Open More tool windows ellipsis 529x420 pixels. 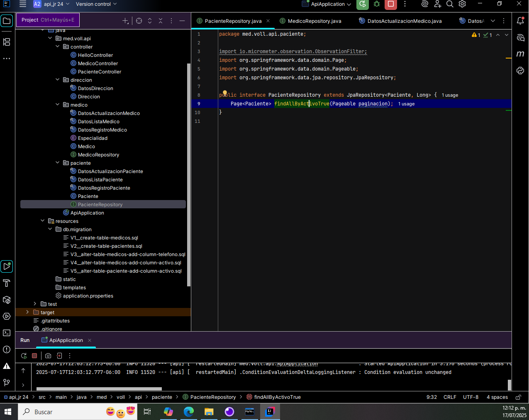(7, 59)
